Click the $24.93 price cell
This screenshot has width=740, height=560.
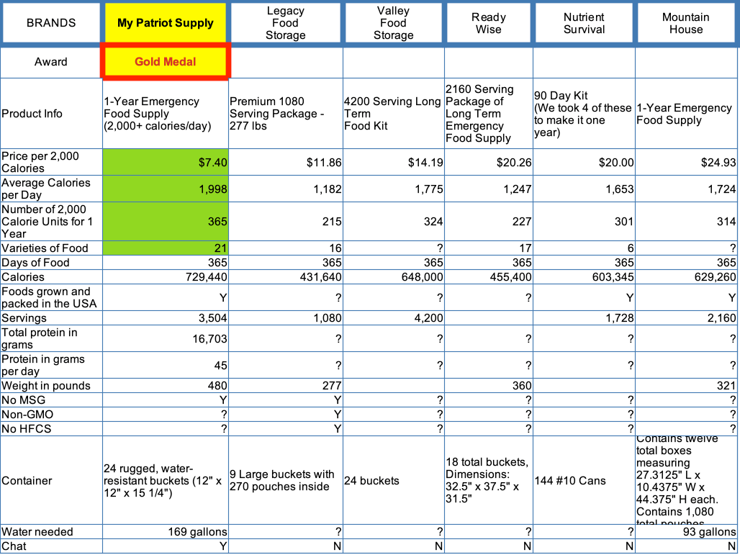686,162
